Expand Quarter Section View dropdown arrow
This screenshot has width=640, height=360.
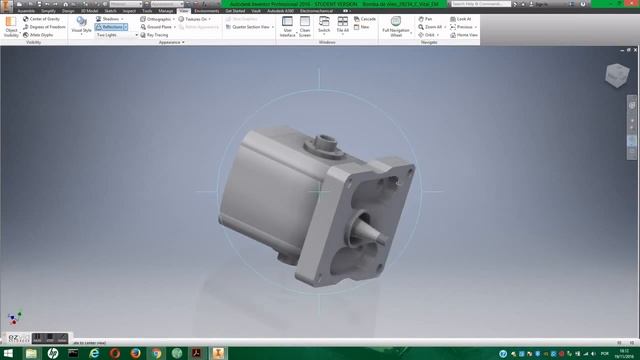click(x=273, y=27)
